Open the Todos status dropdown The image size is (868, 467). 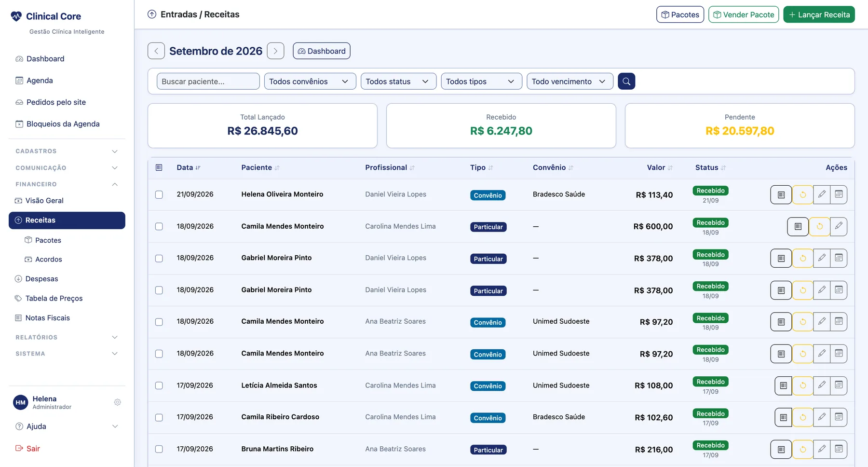pyautogui.click(x=398, y=81)
